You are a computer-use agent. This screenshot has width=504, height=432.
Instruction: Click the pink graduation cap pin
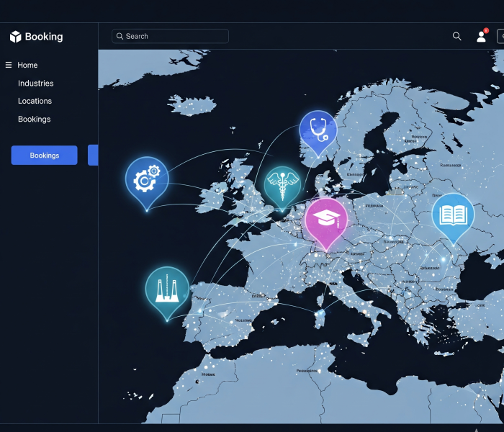pos(325,220)
